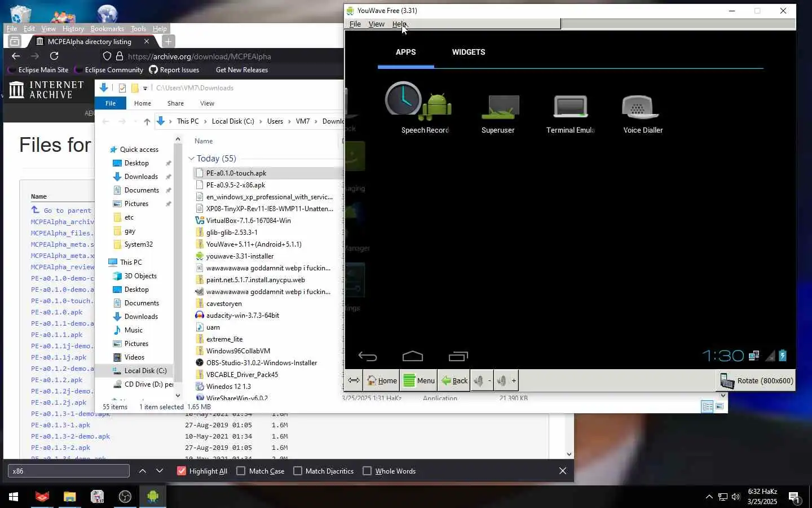Switch Explorer to details view icon

707,406
